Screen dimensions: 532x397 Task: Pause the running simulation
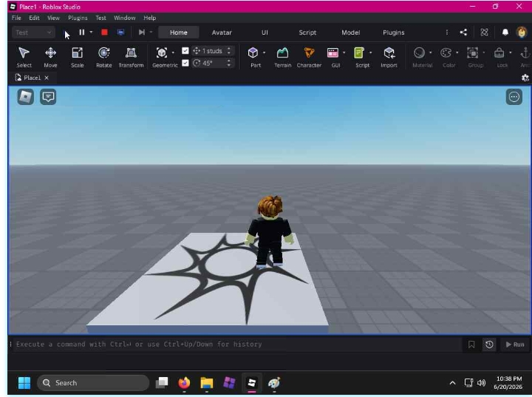point(82,33)
